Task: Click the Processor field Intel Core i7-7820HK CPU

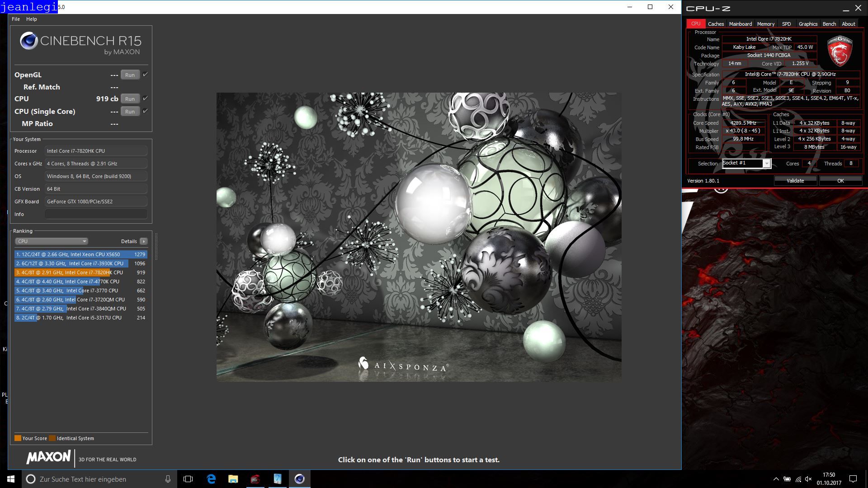Action: [96, 151]
